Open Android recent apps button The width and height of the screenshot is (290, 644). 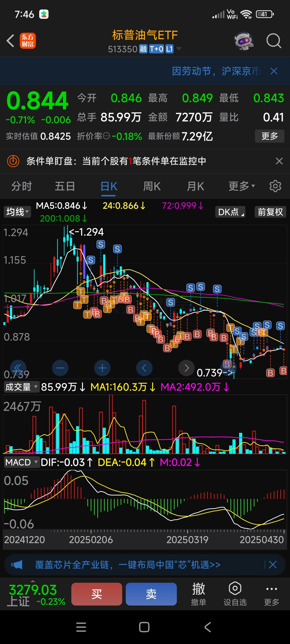(x=81, y=627)
